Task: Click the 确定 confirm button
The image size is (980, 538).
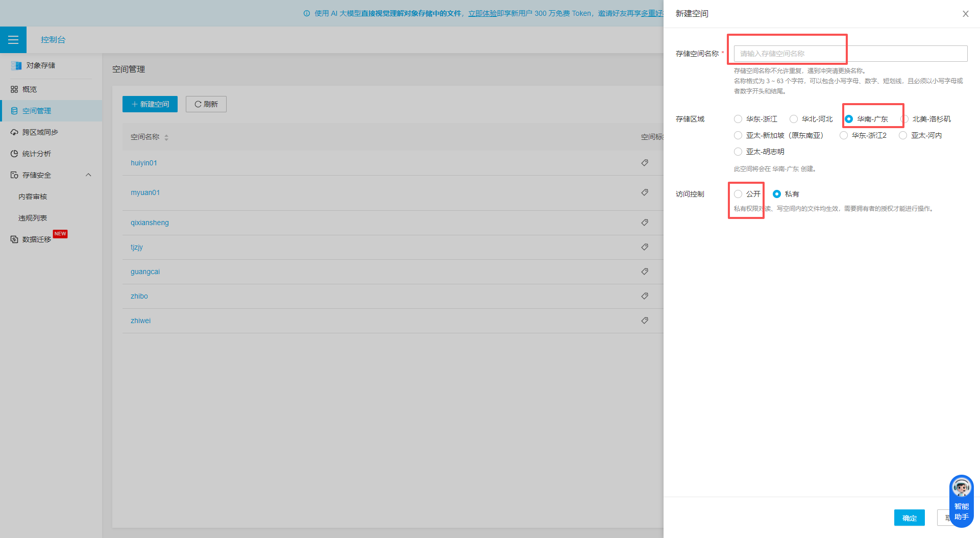Action: 909,518
